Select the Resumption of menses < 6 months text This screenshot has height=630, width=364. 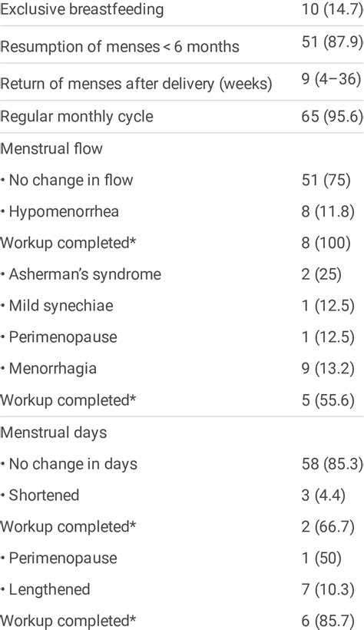120,47
